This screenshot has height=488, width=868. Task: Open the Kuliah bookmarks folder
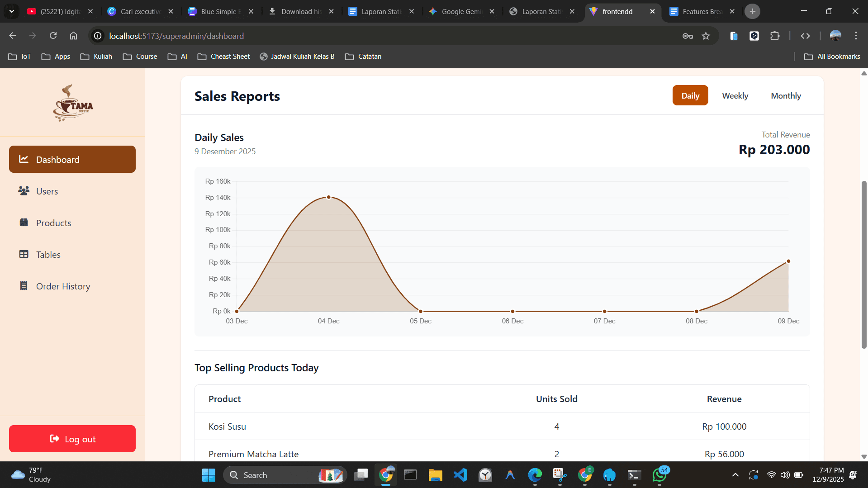(x=96, y=57)
